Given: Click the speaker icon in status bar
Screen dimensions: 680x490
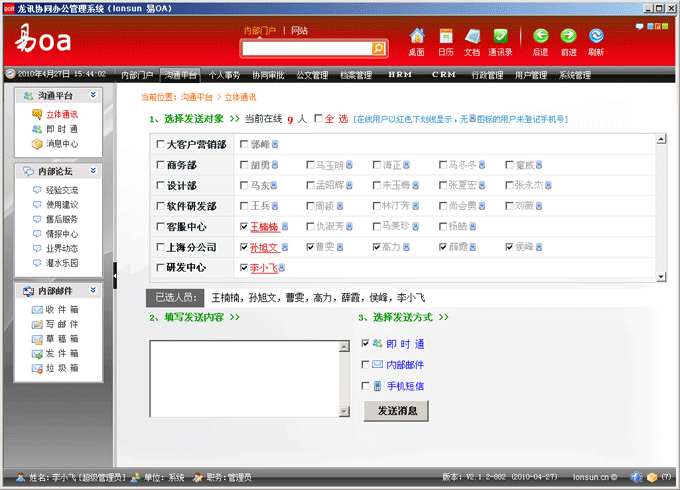Looking at the screenshot, I should tap(636, 477).
